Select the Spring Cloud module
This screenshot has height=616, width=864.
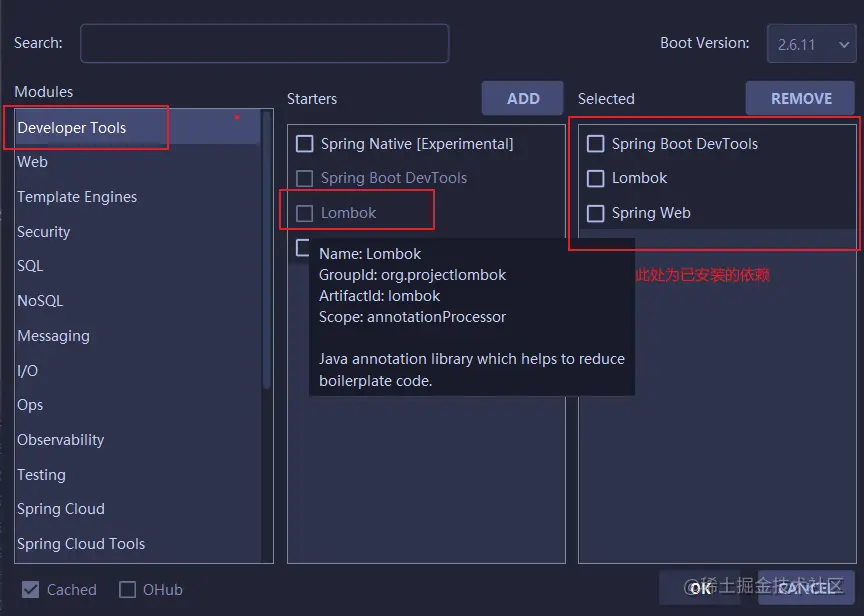coord(138,509)
